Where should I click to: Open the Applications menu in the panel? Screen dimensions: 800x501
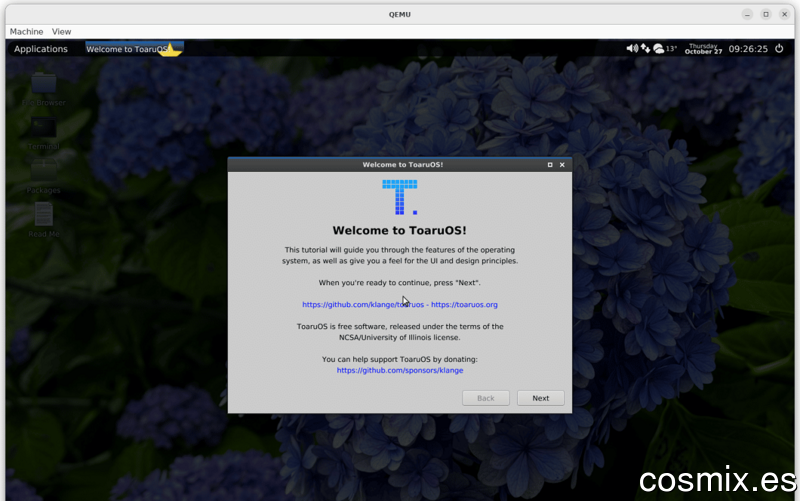click(x=41, y=49)
